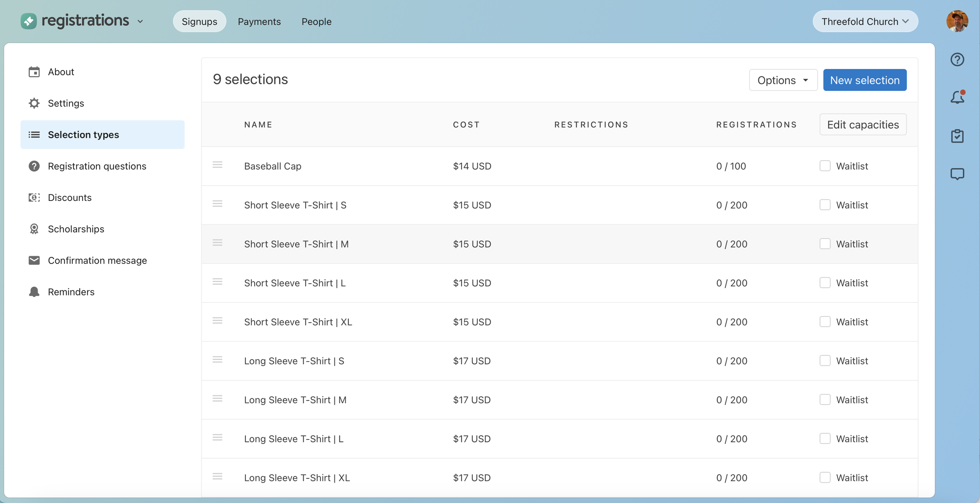Click the help question mark icon
The image size is (980, 503).
pos(957,60)
